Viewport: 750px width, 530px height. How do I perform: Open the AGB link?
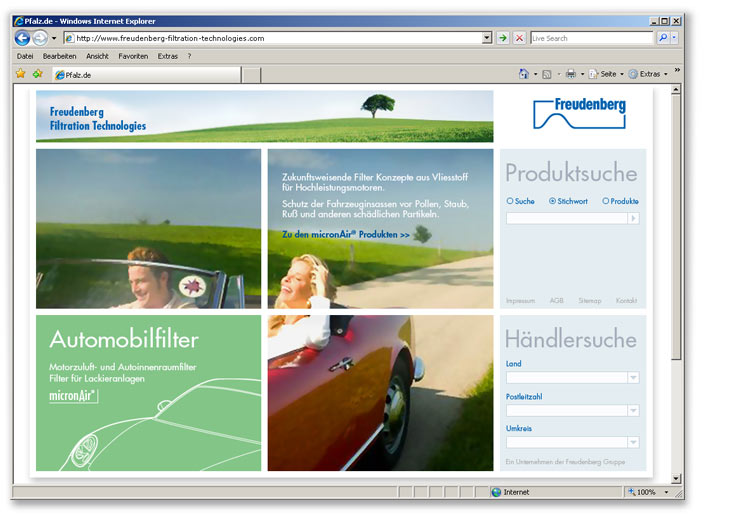pos(556,300)
